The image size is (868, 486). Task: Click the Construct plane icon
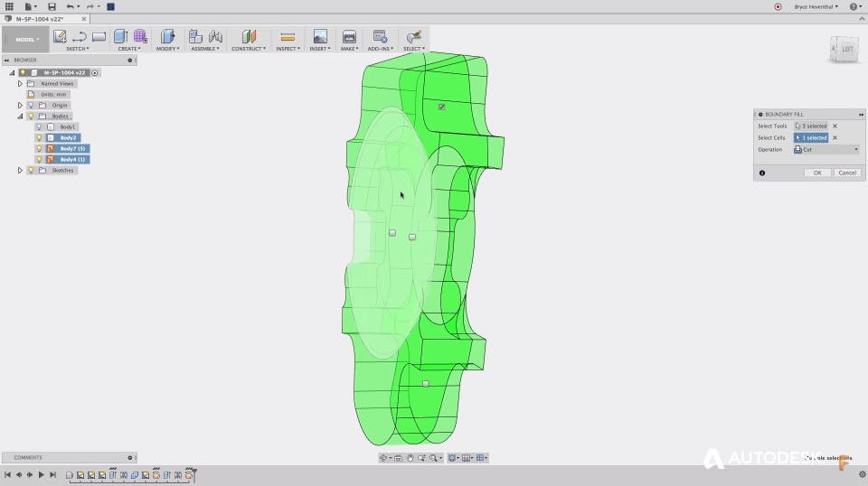[249, 37]
